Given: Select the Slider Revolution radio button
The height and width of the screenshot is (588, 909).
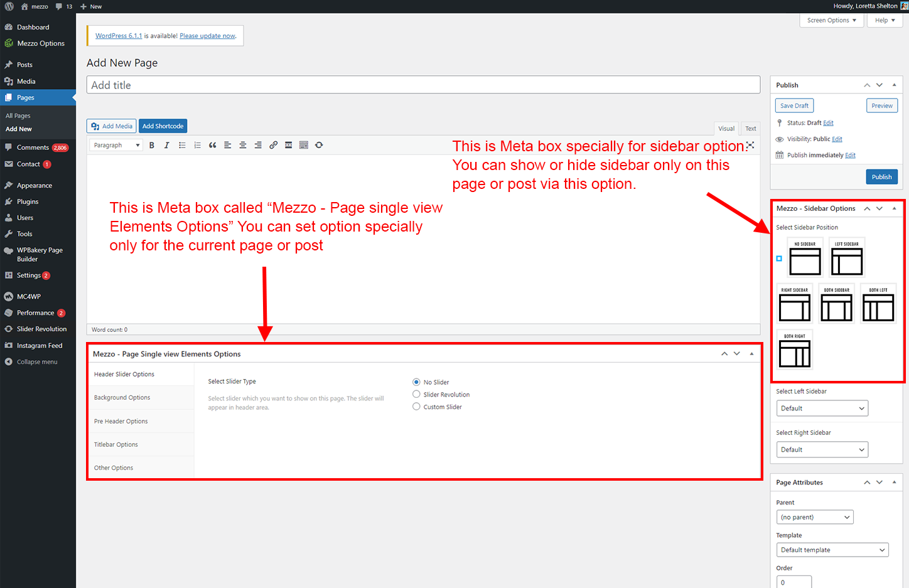Looking at the screenshot, I should [416, 394].
